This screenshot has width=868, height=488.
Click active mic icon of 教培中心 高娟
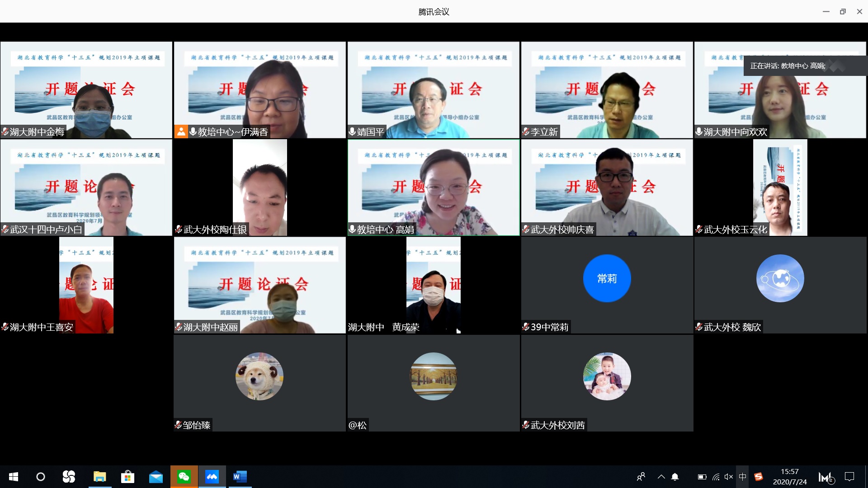(352, 230)
